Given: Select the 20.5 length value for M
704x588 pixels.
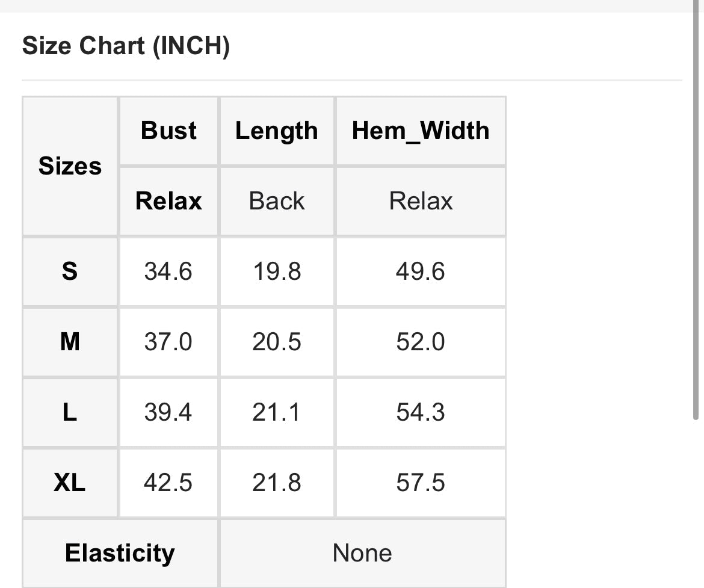Looking at the screenshot, I should point(276,342).
